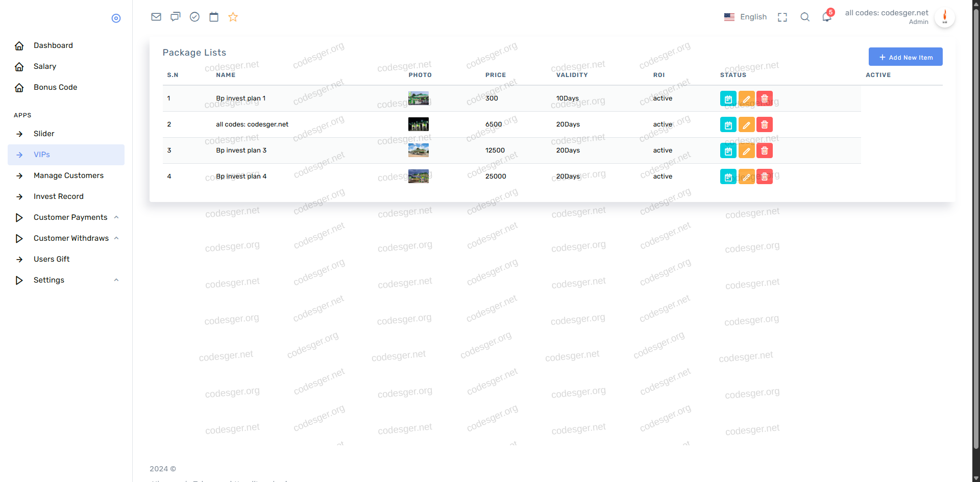This screenshot has width=980, height=482.
Task: Click photo thumbnail of Bp invest plan 1
Action: [418, 98]
